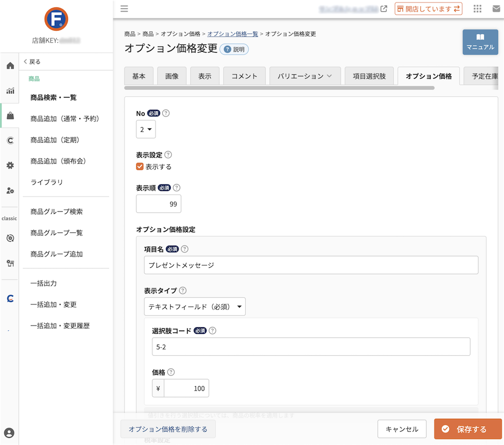Click オプション価格を削除する button

point(168,429)
